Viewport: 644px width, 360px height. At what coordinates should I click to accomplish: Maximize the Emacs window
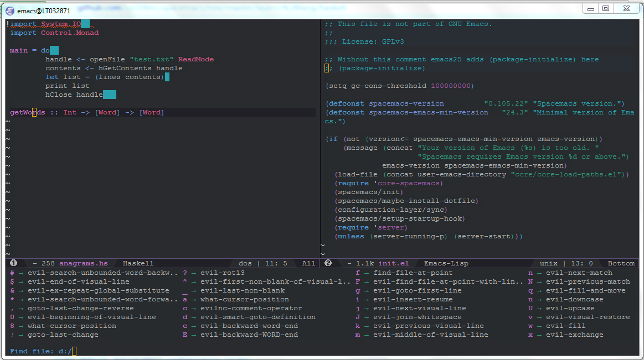point(606,9)
